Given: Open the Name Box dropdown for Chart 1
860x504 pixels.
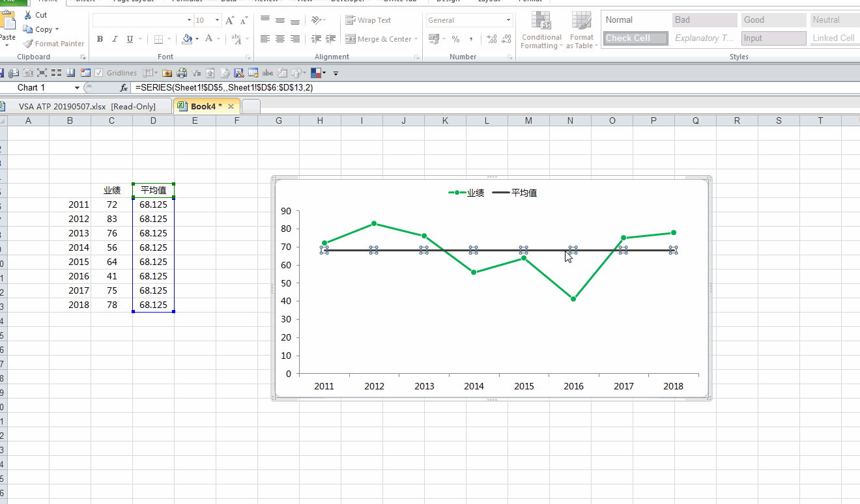Looking at the screenshot, I should 77,87.
